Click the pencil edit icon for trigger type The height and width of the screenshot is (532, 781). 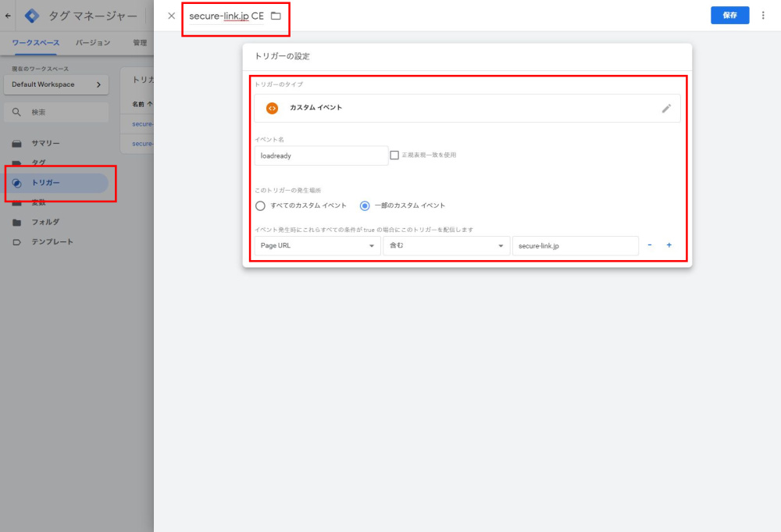pos(665,109)
